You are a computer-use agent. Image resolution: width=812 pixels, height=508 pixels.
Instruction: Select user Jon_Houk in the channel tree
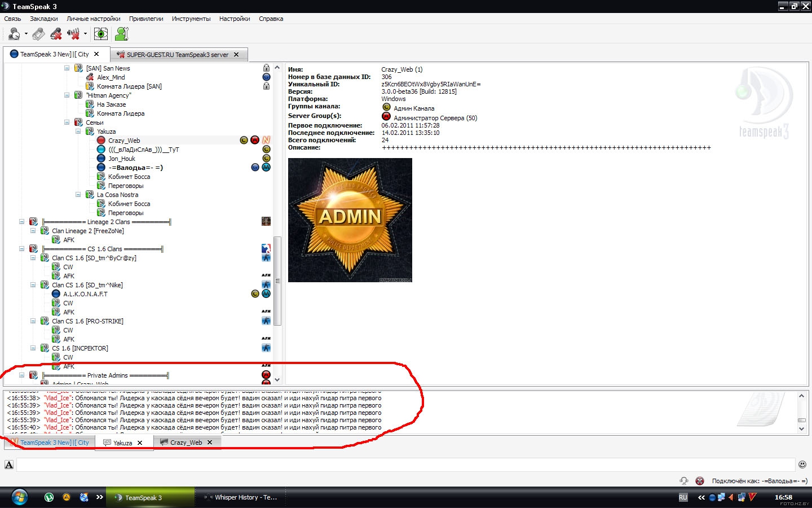click(122, 159)
